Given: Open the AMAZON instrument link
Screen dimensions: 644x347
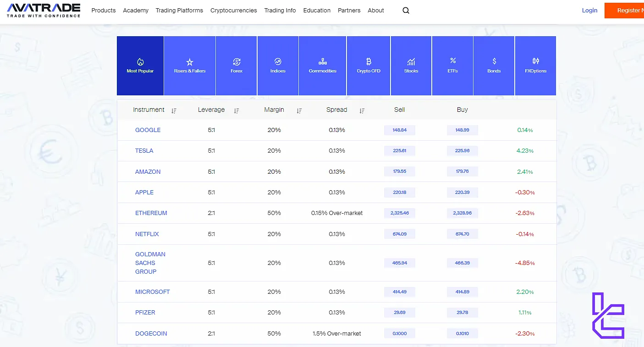Looking at the screenshot, I should point(148,172).
